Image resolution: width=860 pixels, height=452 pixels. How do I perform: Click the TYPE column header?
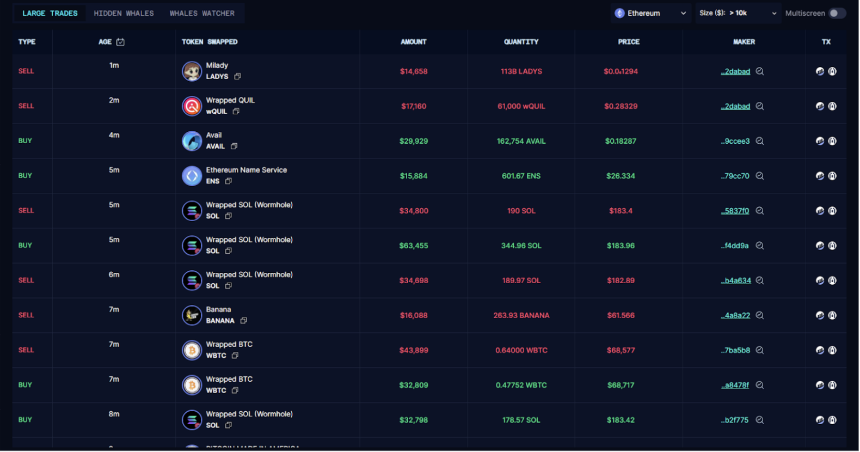[27, 42]
